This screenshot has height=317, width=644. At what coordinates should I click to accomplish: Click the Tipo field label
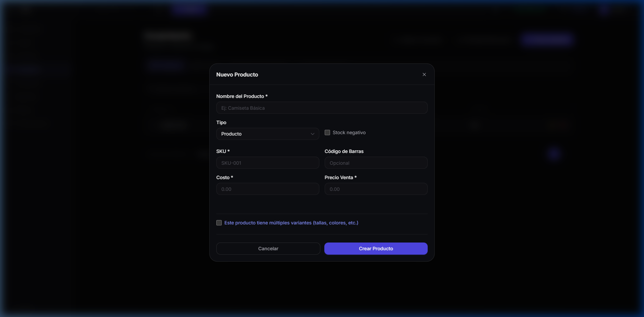click(221, 122)
